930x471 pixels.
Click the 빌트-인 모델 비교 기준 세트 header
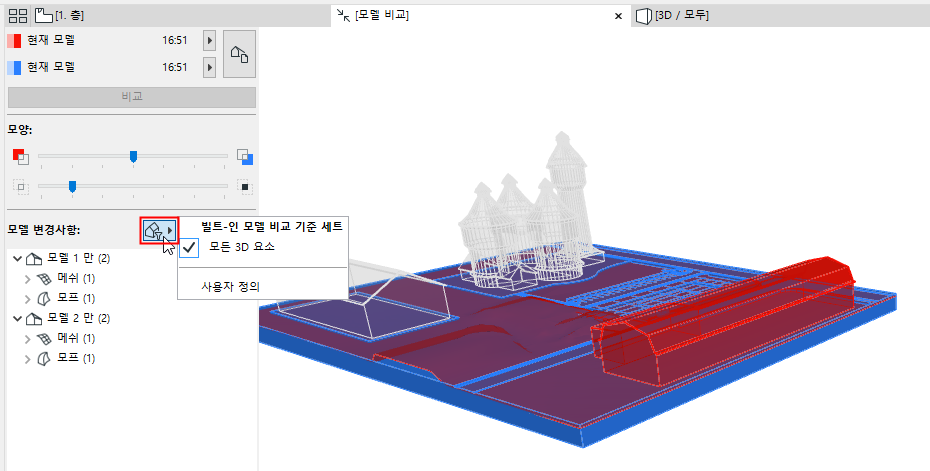click(x=272, y=226)
